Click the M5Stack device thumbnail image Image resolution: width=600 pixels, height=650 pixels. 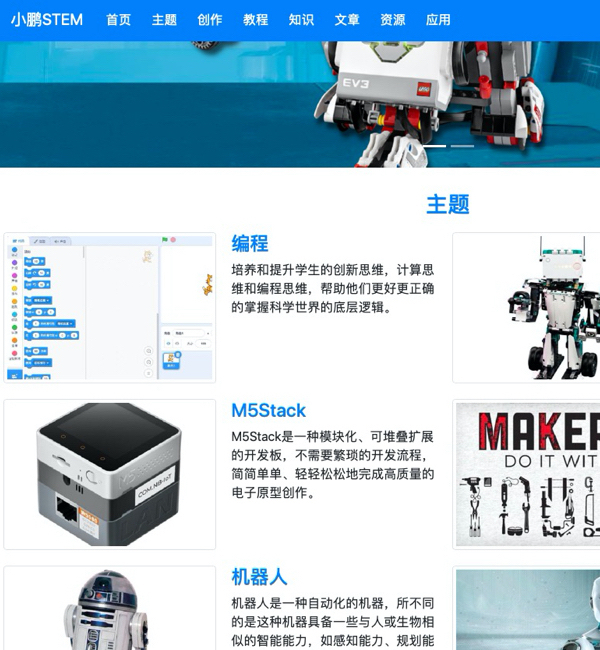click(109, 474)
